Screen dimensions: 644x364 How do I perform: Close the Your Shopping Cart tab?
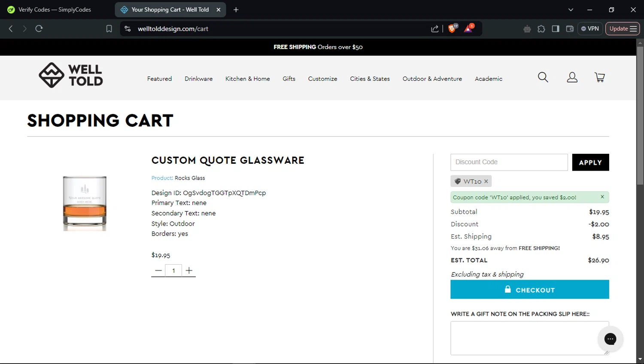click(x=219, y=9)
